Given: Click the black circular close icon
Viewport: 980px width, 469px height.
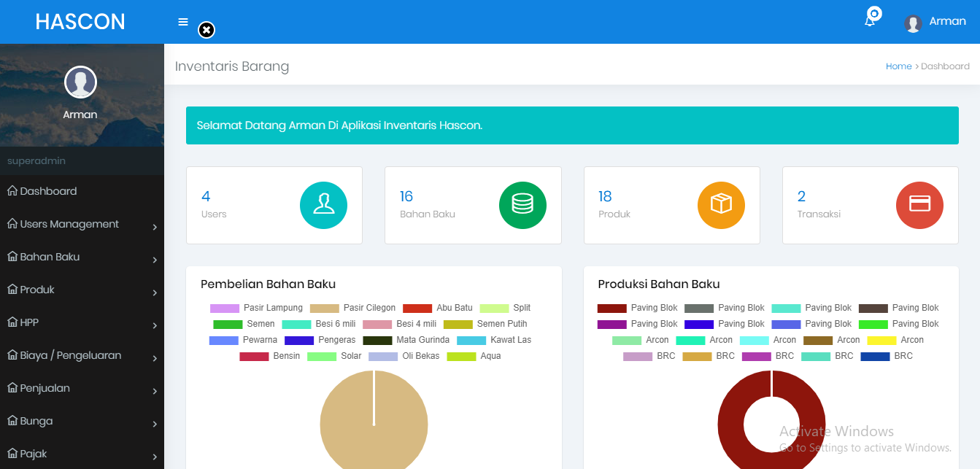Looking at the screenshot, I should coord(207,30).
